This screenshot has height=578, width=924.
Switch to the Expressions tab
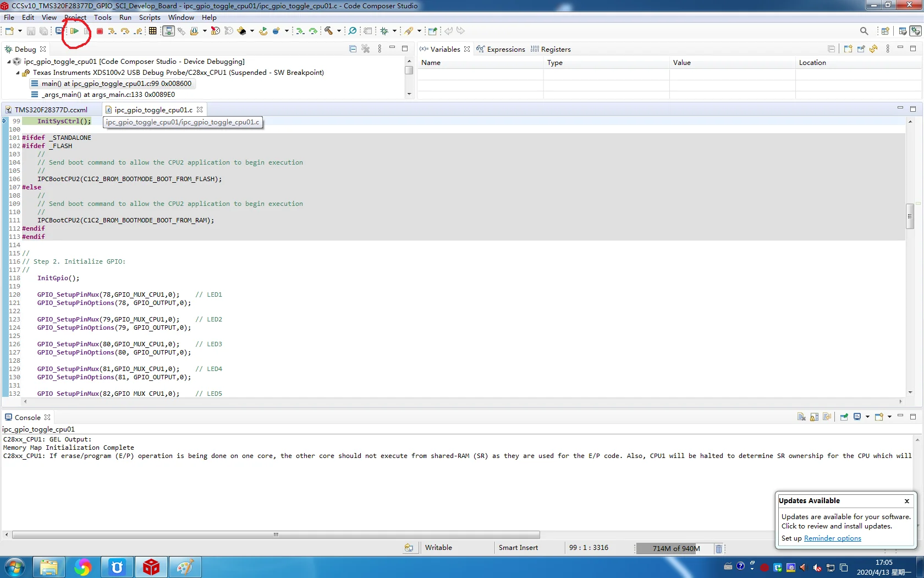501,49
